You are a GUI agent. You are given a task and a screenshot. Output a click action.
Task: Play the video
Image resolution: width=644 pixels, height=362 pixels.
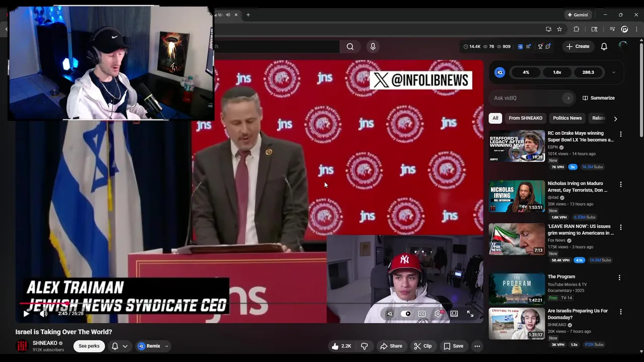coord(26,314)
